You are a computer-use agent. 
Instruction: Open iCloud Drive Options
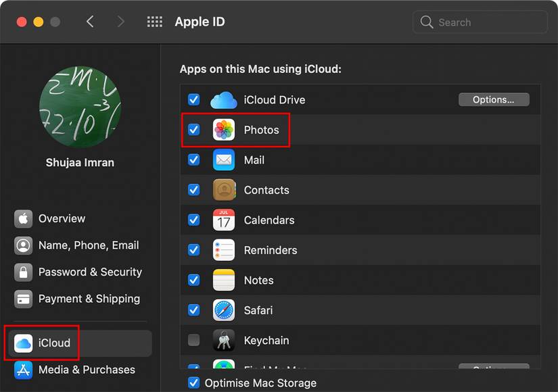coord(494,99)
